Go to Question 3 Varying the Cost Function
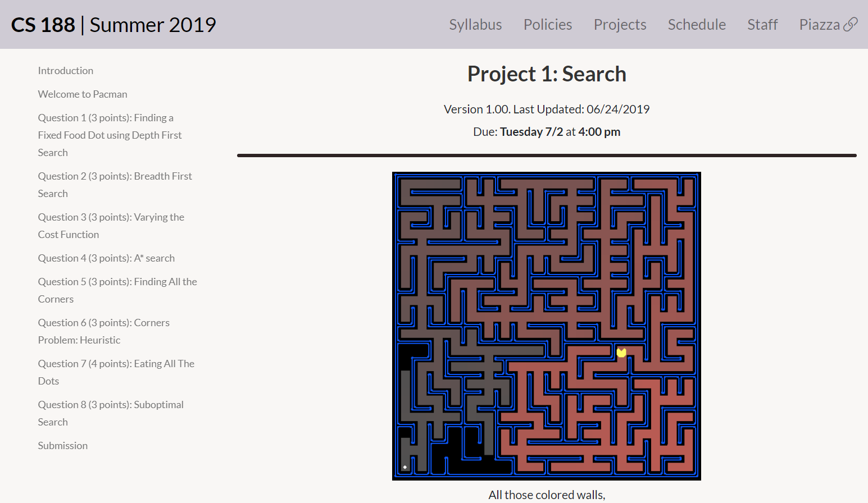868x503 pixels. point(111,226)
